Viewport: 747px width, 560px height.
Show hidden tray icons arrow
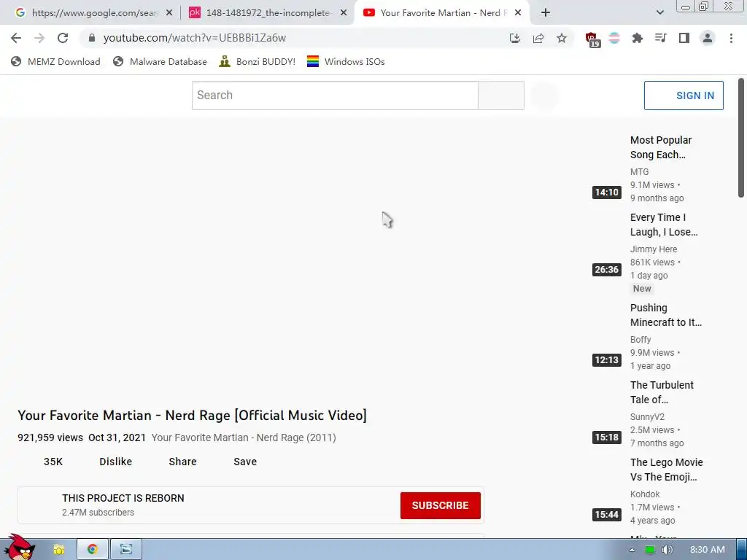pyautogui.click(x=632, y=550)
